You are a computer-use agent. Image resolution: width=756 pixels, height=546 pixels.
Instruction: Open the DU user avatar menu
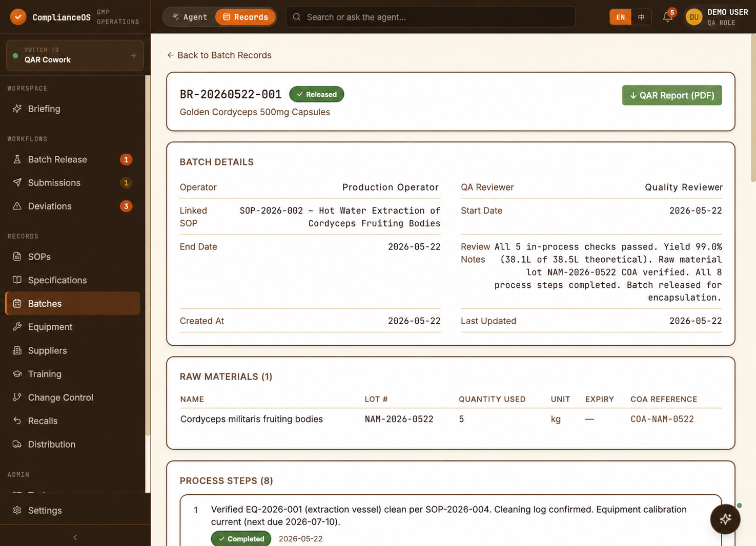[694, 17]
